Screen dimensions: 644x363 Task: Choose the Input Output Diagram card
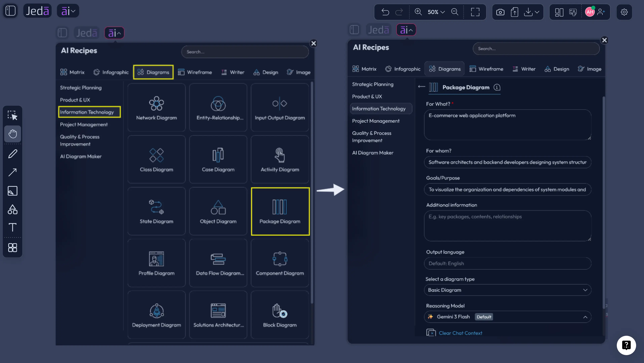point(280,108)
